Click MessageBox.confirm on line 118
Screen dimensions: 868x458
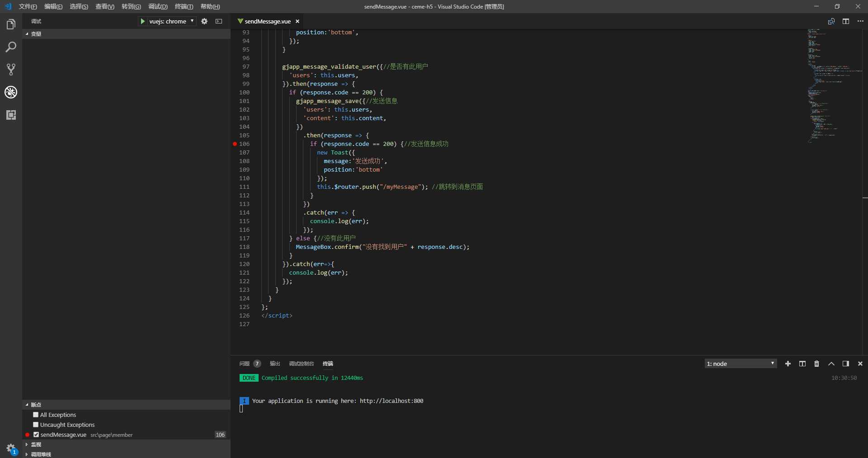[327, 247]
